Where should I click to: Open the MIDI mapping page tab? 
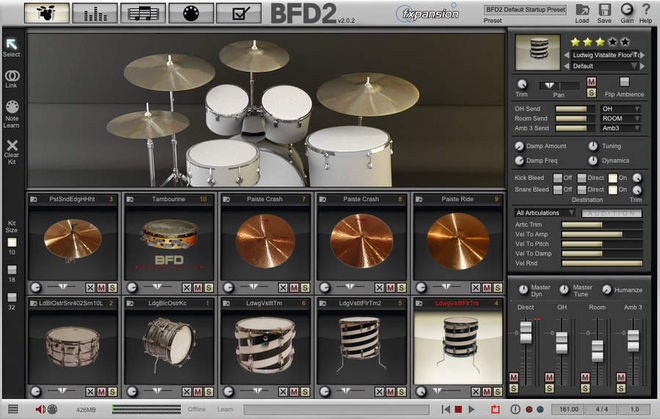click(191, 13)
